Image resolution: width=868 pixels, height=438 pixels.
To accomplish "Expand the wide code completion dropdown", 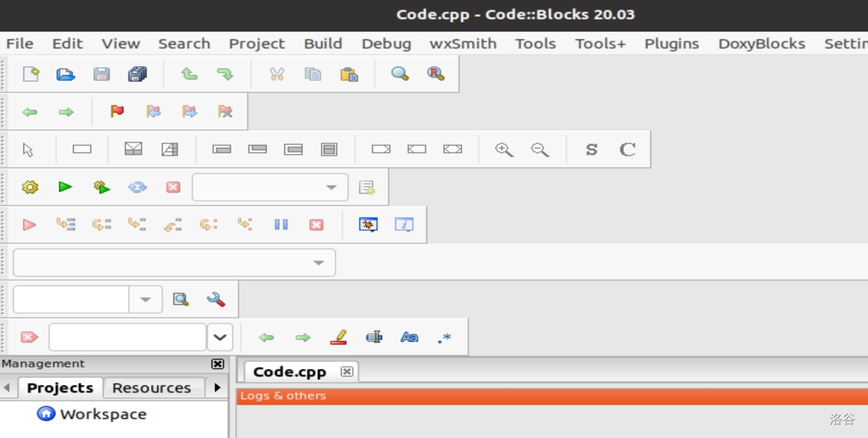I will tap(319, 263).
